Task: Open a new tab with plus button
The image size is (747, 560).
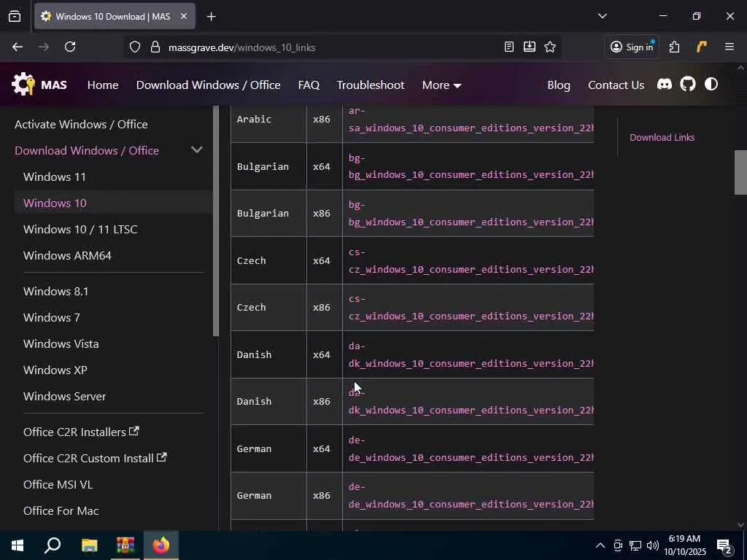Action: pyautogui.click(x=211, y=17)
